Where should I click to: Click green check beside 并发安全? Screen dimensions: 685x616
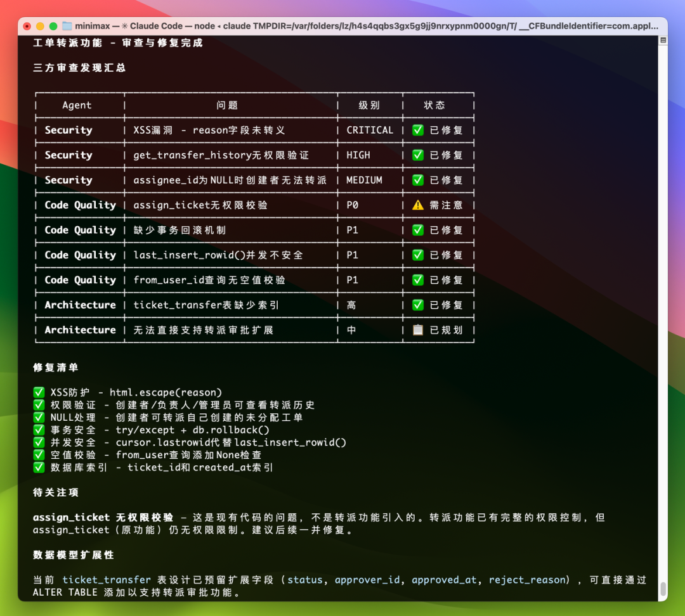click(x=39, y=442)
